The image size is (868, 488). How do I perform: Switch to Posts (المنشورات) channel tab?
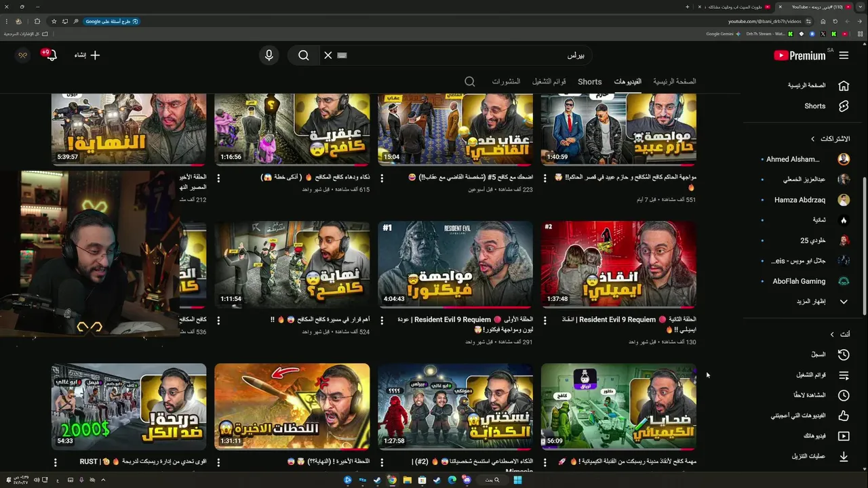506,81
